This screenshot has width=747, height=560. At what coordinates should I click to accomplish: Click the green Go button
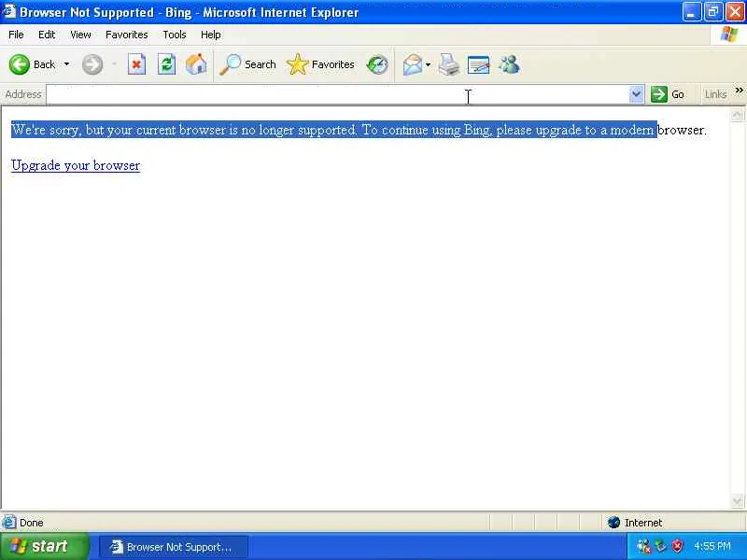coord(668,94)
